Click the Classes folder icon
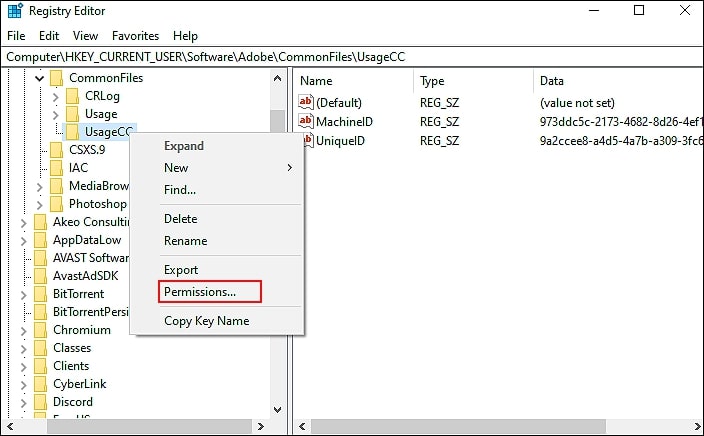The height and width of the screenshot is (436, 704). pos(40,348)
